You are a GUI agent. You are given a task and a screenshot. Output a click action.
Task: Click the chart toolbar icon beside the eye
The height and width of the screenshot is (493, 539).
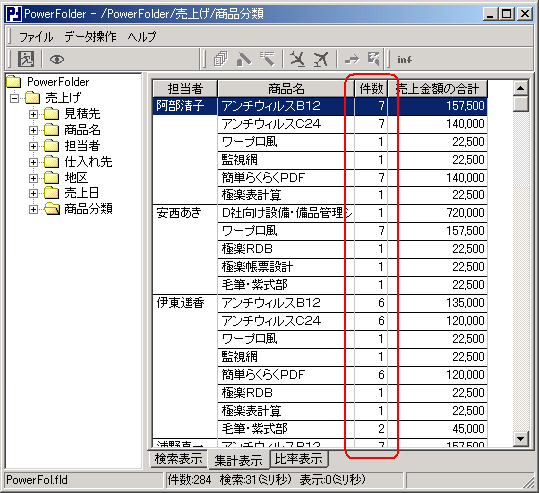tap(26, 59)
